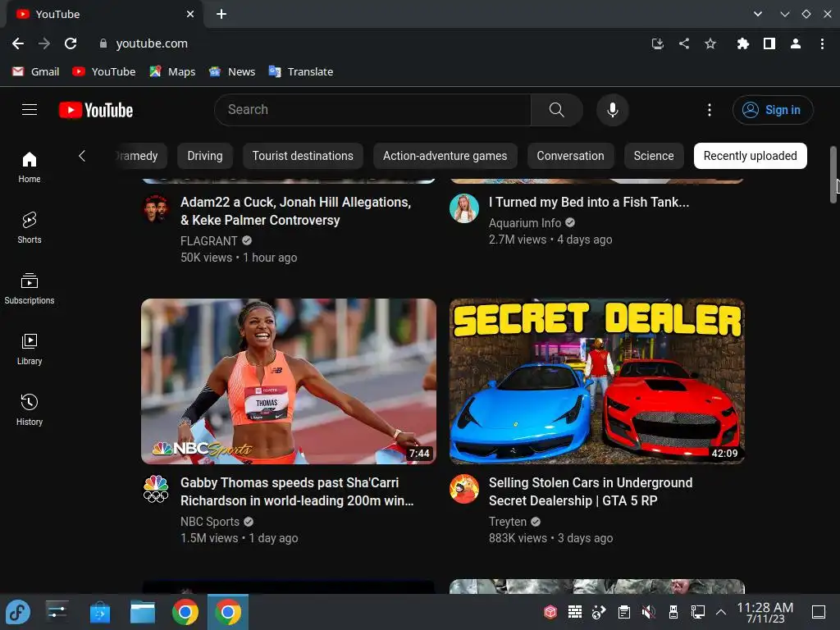Open News bookmark
The image size is (840, 630).
[x=232, y=71]
